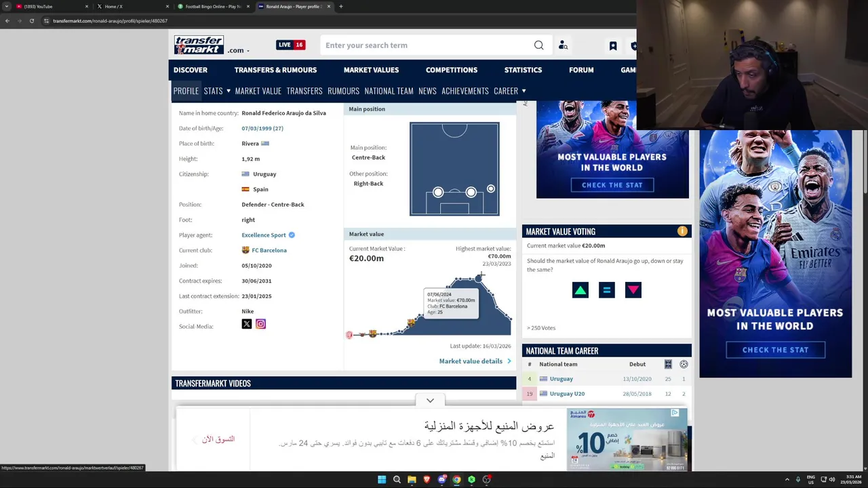Screen dimensions: 868x488
Task: Click the first red marker on value chart
Action: coord(349,335)
